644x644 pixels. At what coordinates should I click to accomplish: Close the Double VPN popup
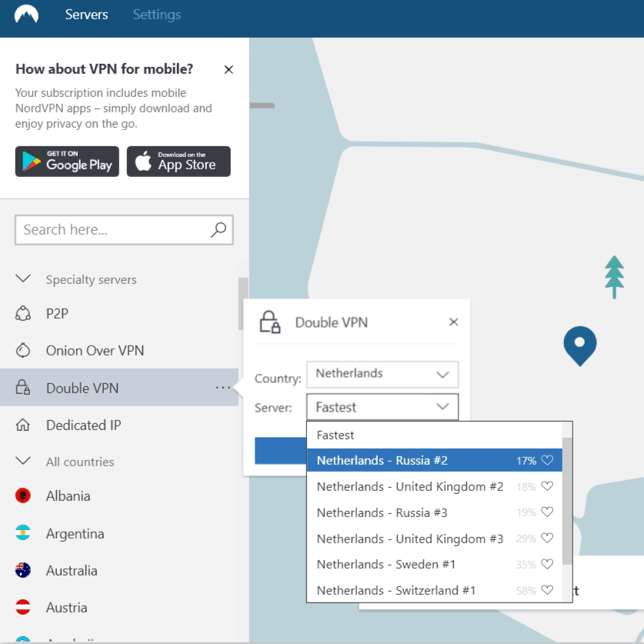453,322
